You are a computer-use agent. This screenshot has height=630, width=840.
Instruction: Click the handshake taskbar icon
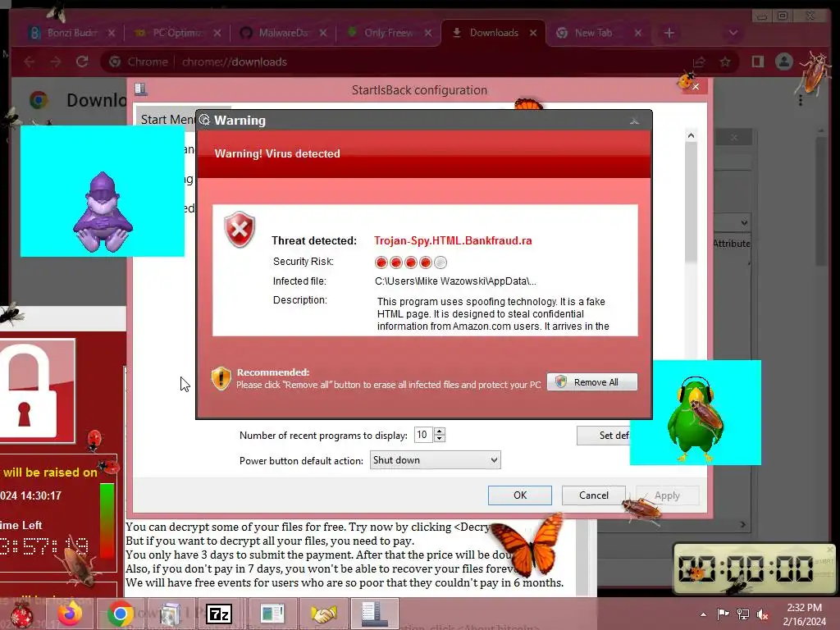(x=324, y=614)
